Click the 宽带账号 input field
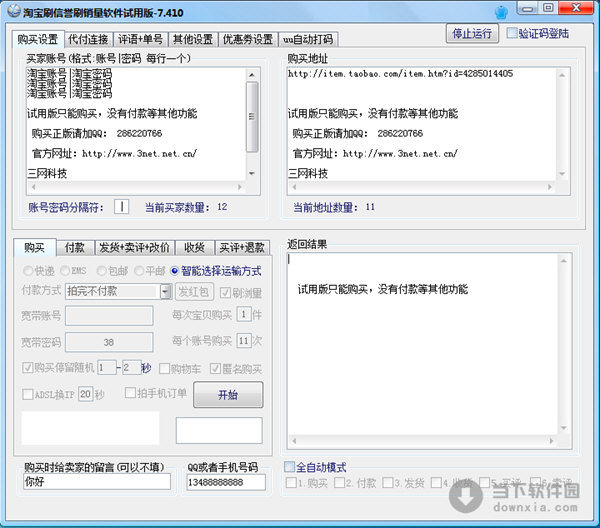Viewport: 600px width, 528px height. [x=109, y=316]
